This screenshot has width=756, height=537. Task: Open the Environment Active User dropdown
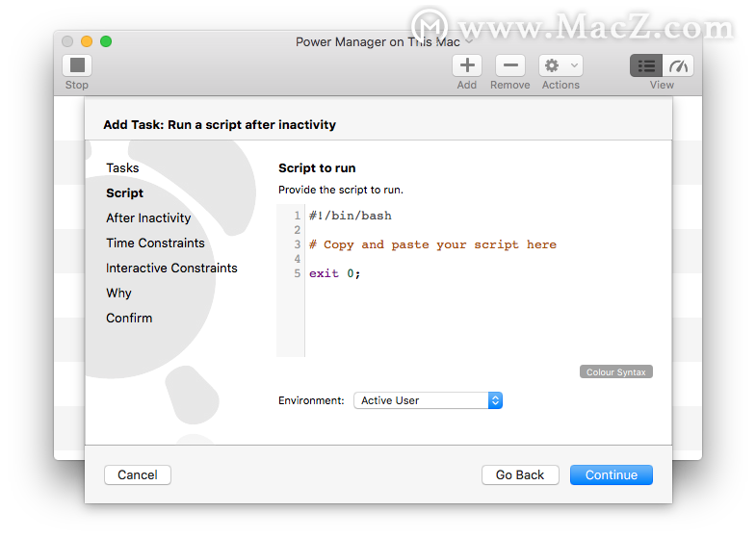tap(429, 400)
